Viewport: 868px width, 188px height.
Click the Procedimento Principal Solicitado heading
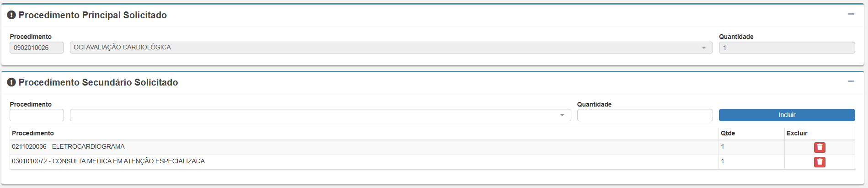click(93, 15)
